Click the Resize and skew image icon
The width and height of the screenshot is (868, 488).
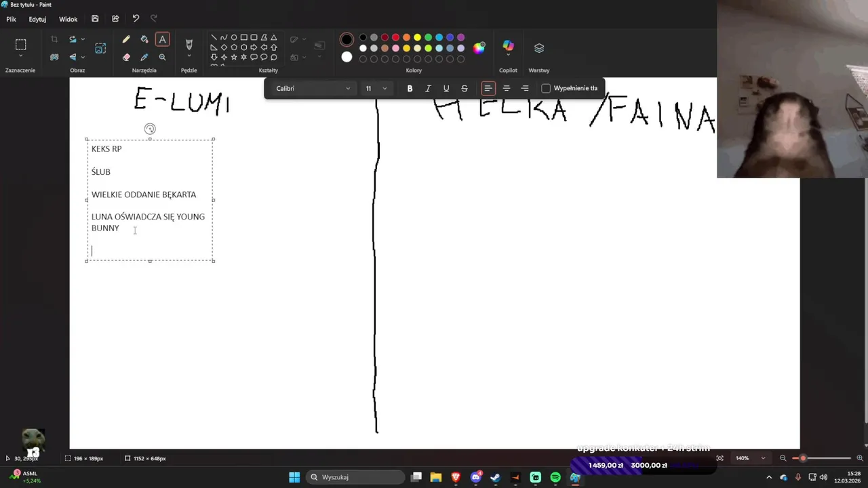pyautogui.click(x=100, y=48)
